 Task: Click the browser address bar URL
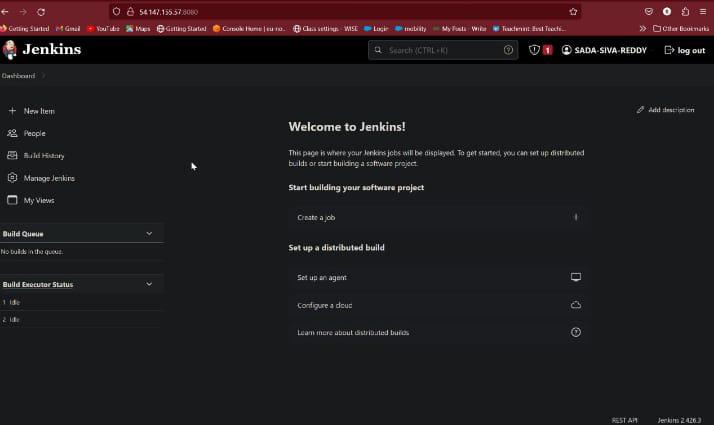[168, 12]
